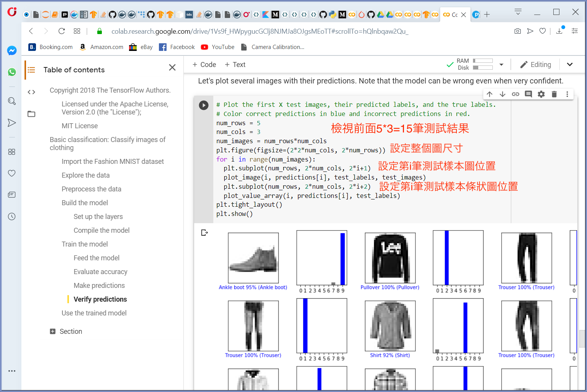Open the Files folder panel icon
Viewport: 587px width, 392px height.
tap(31, 114)
